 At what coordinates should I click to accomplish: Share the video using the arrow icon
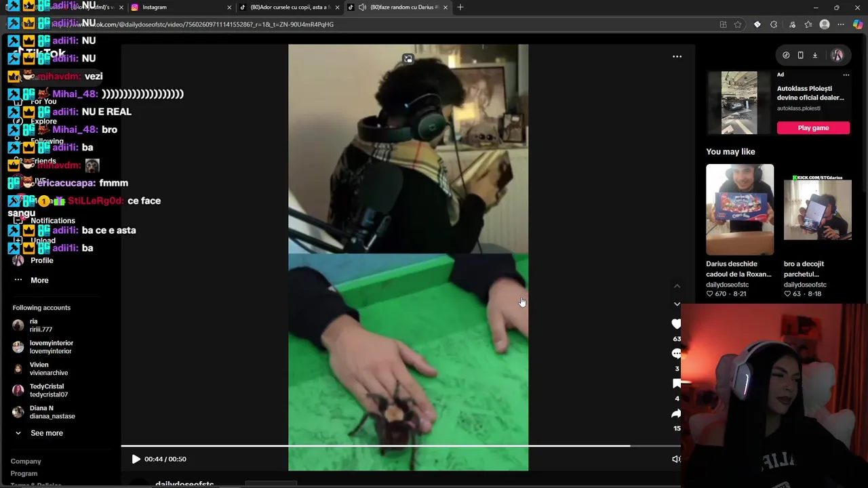(x=676, y=413)
